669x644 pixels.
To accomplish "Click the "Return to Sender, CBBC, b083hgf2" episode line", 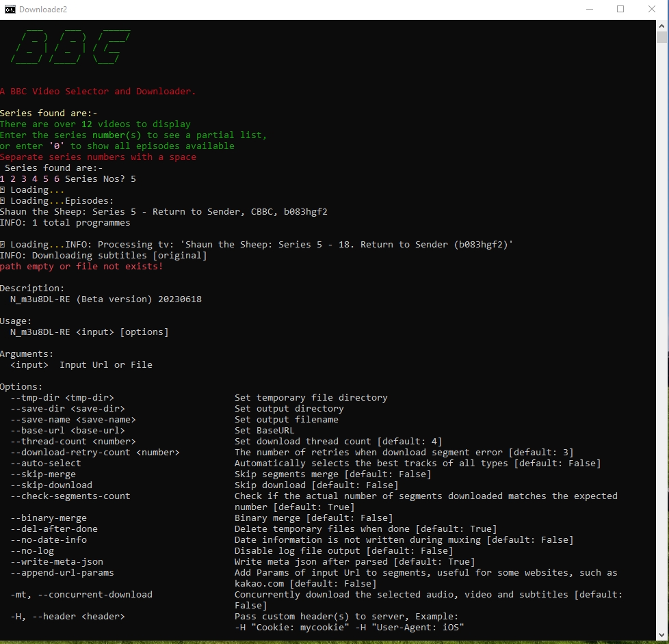I will [x=164, y=211].
